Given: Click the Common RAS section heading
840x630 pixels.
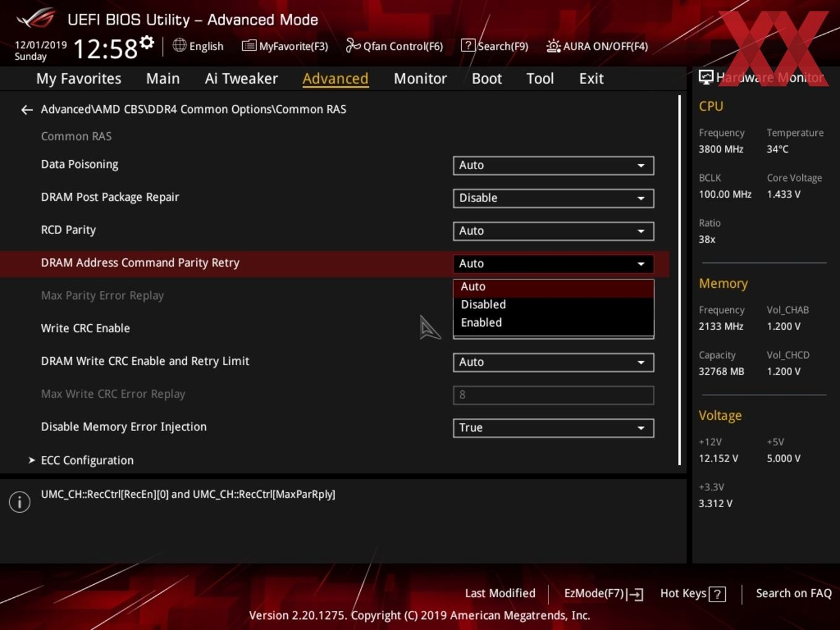Looking at the screenshot, I should pos(77,136).
